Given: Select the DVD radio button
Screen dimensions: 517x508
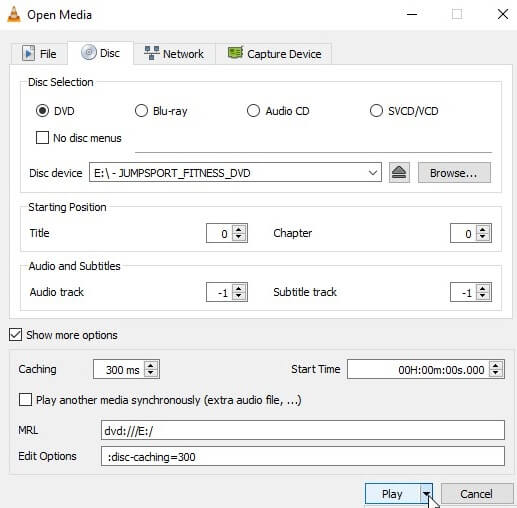Looking at the screenshot, I should 42,111.
